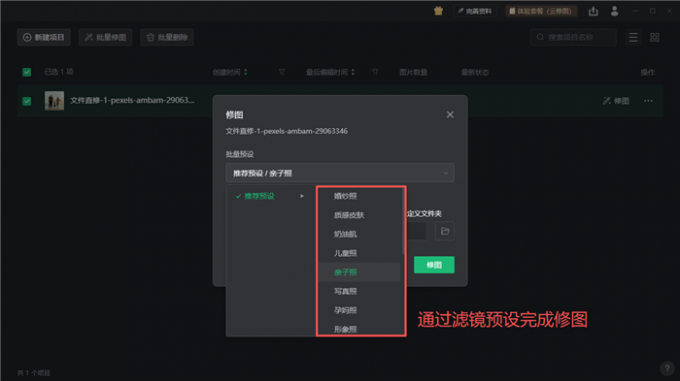Toggle the select-all checkbox in header

[x=27, y=72]
